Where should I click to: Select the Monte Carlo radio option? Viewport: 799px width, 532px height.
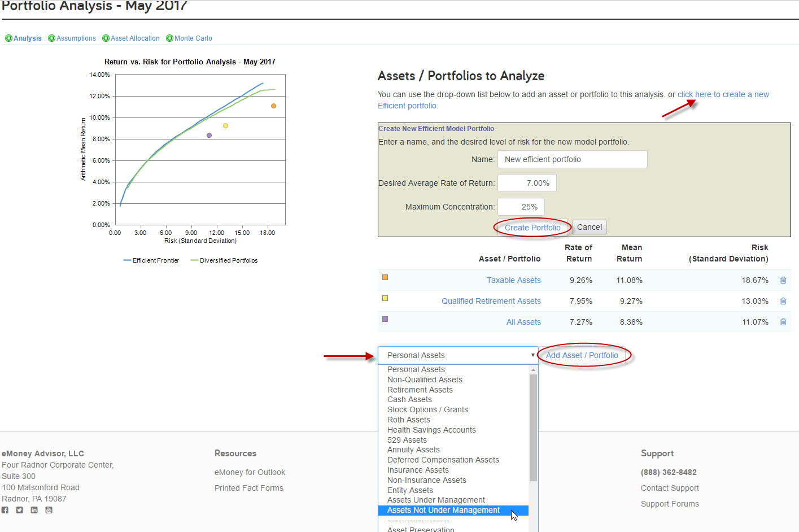(x=169, y=38)
